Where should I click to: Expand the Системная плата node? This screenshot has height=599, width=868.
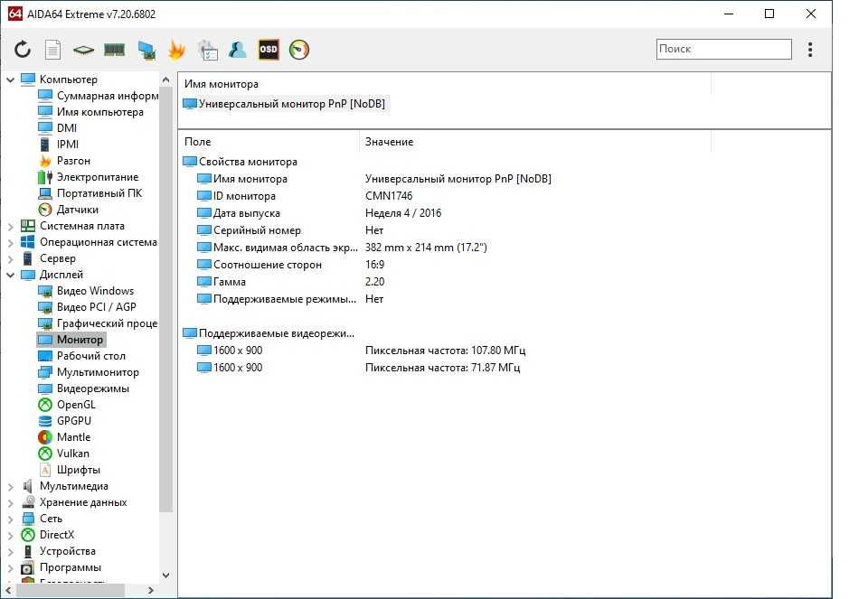coord(11,226)
